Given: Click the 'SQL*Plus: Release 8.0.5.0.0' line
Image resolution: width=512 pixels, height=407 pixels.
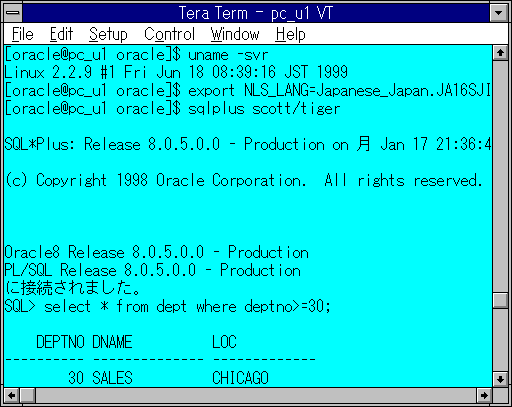Looking at the screenshot, I should [x=248, y=144].
